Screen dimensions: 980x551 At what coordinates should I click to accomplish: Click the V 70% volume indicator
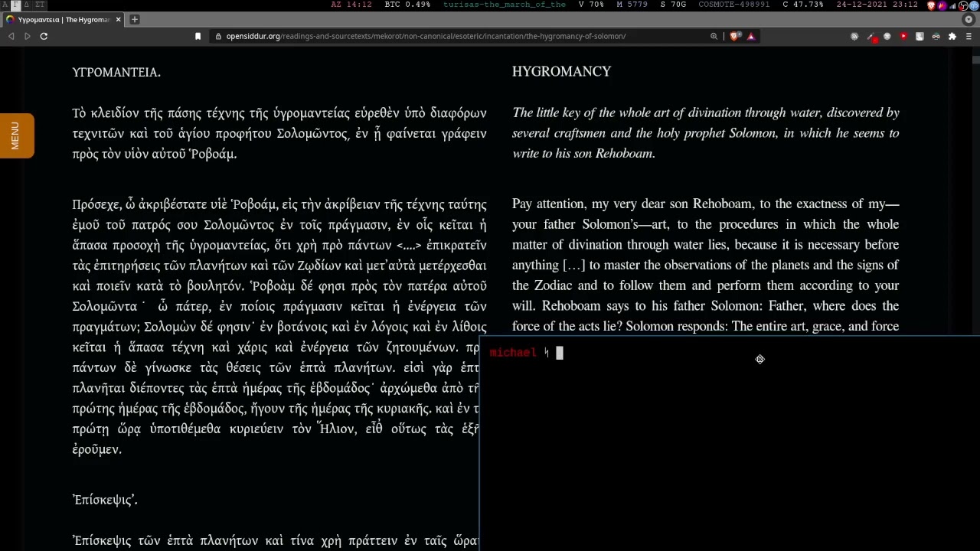point(591,5)
